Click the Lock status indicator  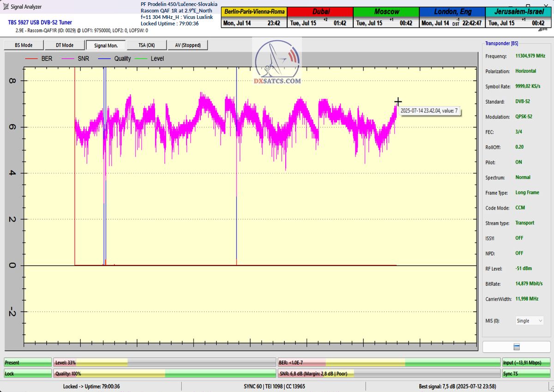pyautogui.click(x=28, y=374)
